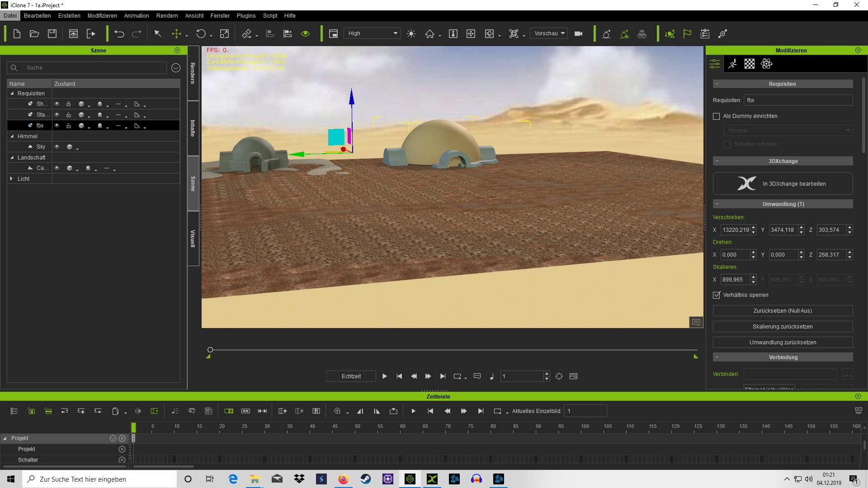Open the checkered Material tab icon
This screenshot has width=868, height=488.
750,64
